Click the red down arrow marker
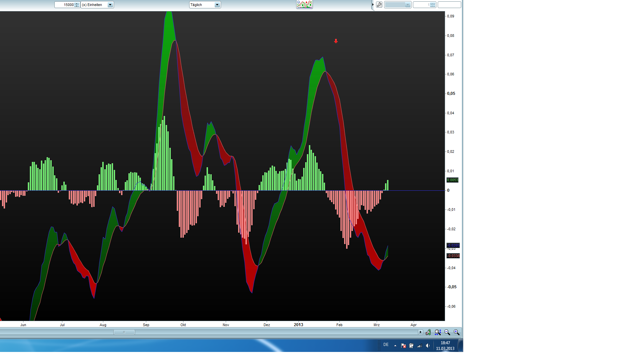Viewport: 644px width, 362px height. pyautogui.click(x=336, y=41)
